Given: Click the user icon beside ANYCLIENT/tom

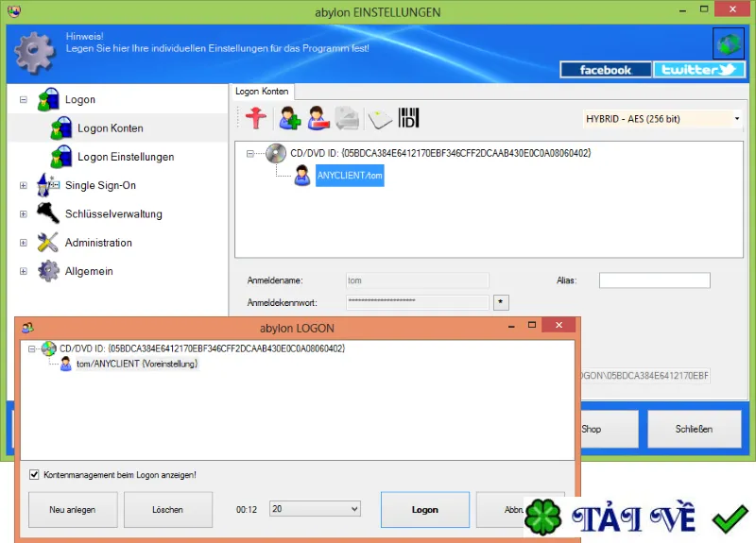Looking at the screenshot, I should tap(302, 176).
